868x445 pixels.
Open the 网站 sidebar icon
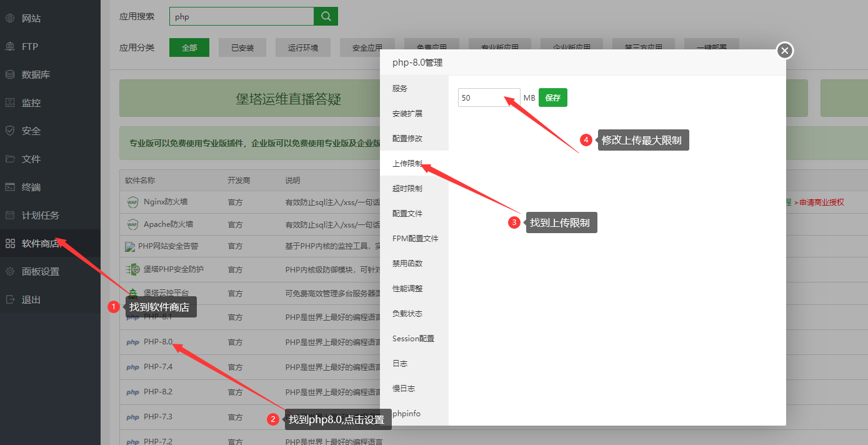(x=10, y=18)
